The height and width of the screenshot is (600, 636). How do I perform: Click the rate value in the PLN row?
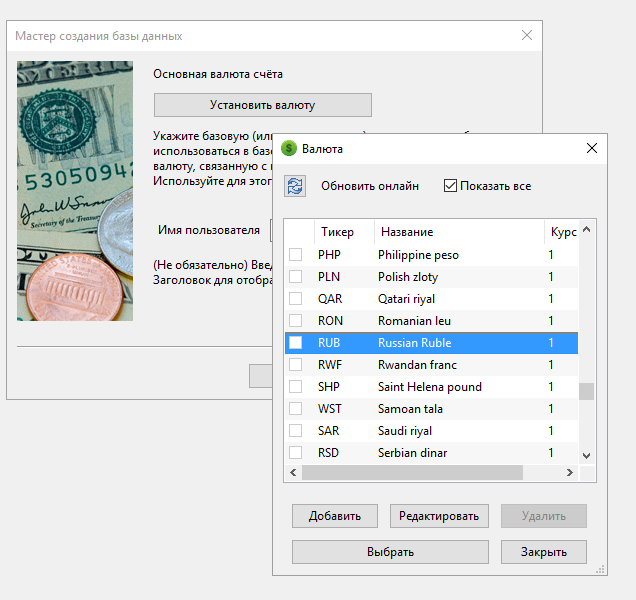point(551,277)
